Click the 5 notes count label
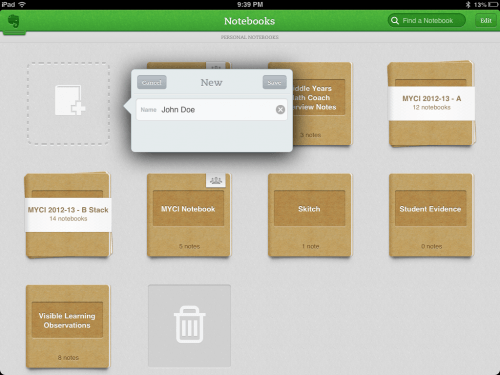The height and width of the screenshot is (375, 500). tap(189, 246)
